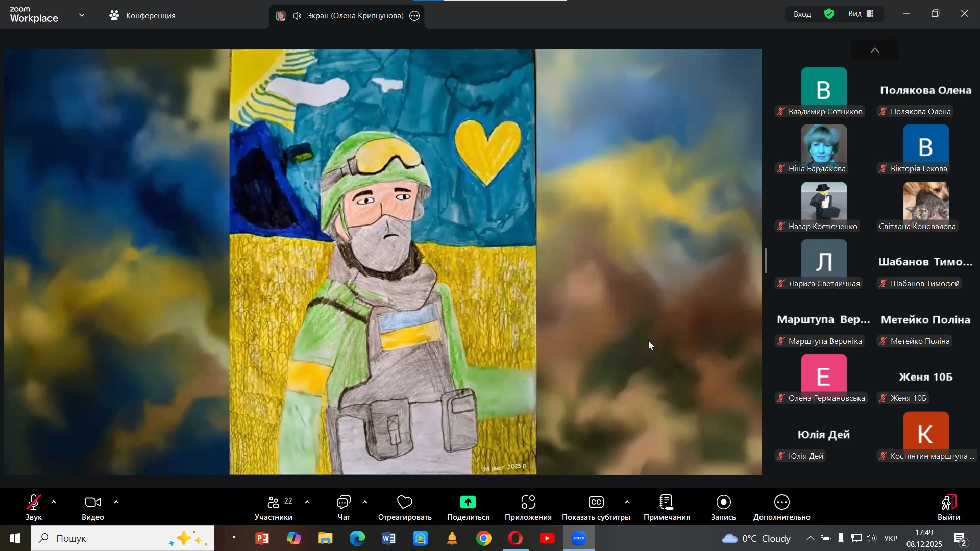Expand audio settings arrow next to Звук
The height and width of the screenshot is (551, 980).
(x=54, y=503)
